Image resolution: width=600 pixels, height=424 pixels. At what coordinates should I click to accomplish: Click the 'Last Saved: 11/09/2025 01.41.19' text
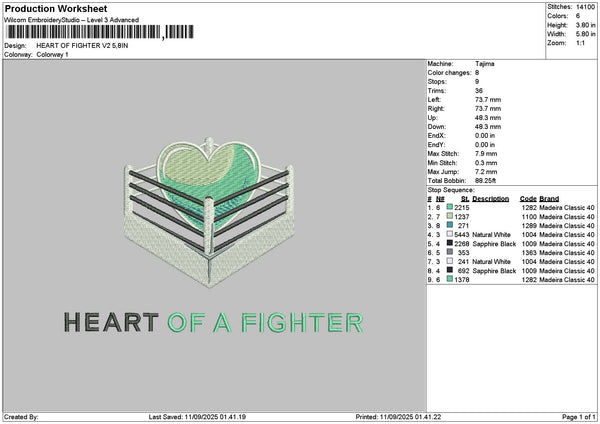197,417
